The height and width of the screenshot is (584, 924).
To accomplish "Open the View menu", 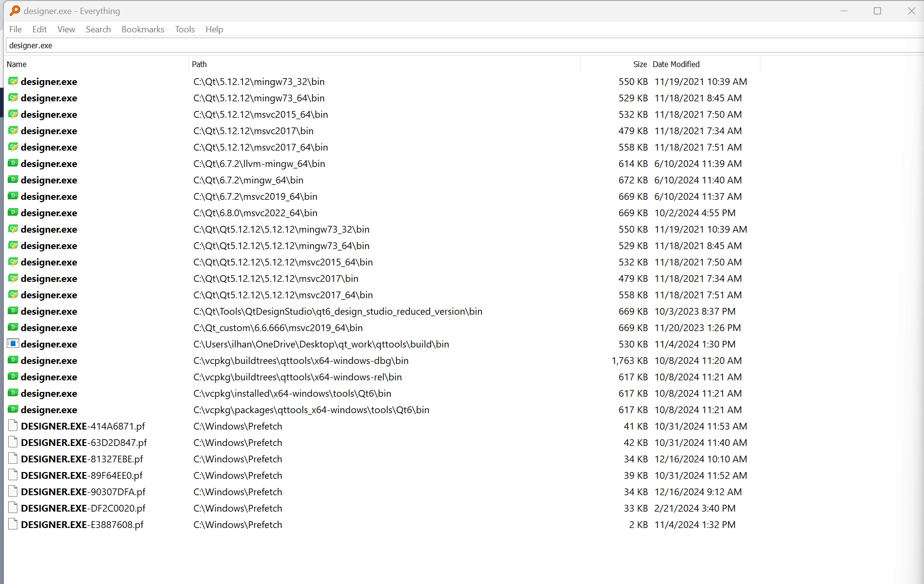I will (x=66, y=29).
